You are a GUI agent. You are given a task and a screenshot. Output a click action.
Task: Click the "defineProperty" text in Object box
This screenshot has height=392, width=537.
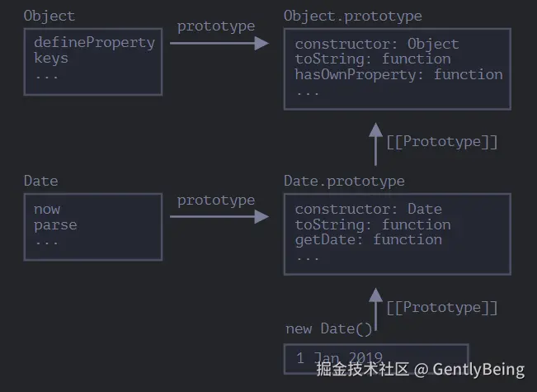tap(94, 43)
